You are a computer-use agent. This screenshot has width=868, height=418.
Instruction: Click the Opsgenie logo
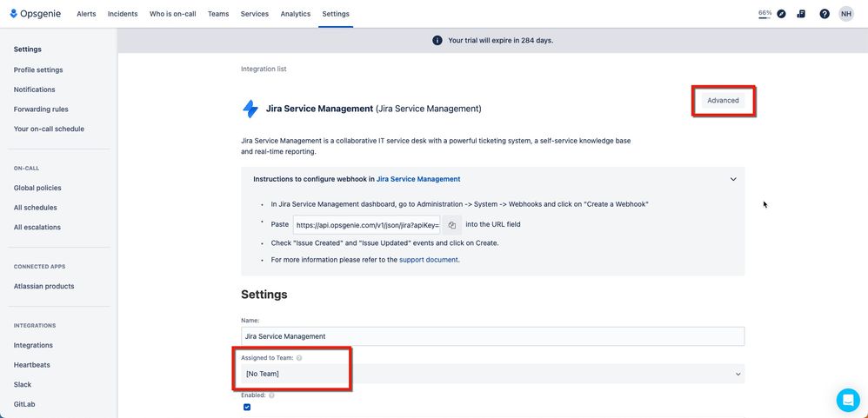(x=36, y=14)
